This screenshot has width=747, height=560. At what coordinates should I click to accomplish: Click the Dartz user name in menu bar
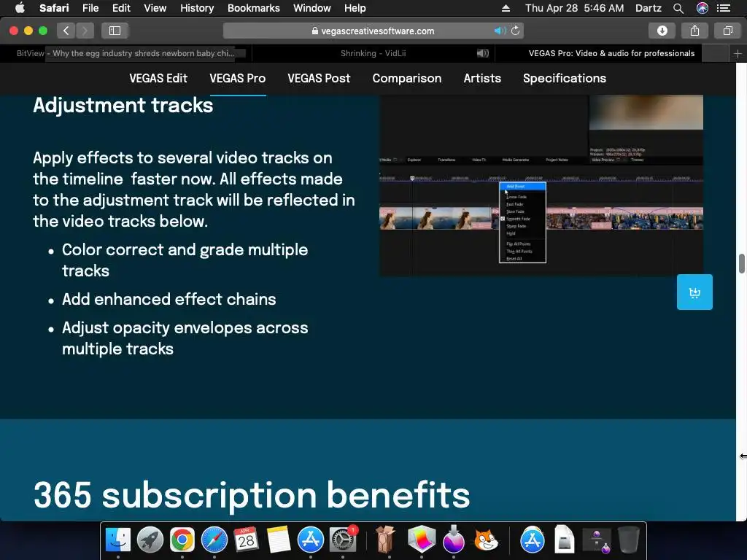point(649,8)
